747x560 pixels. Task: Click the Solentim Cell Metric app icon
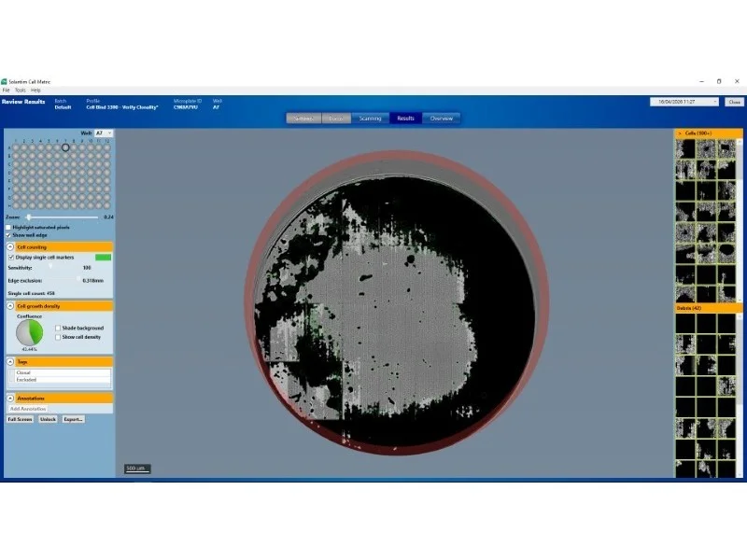5,82
